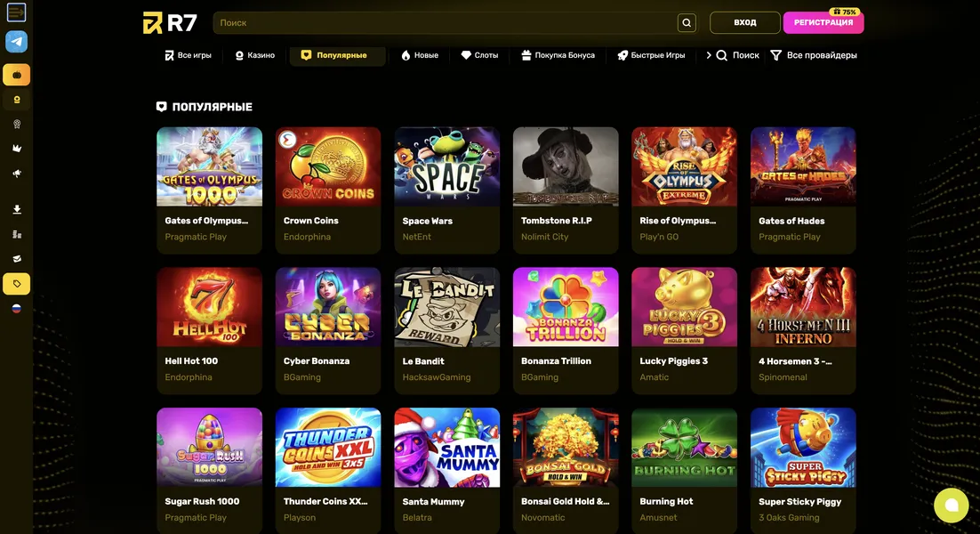Click the ВХОД login button
The image size is (980, 534).
click(745, 22)
